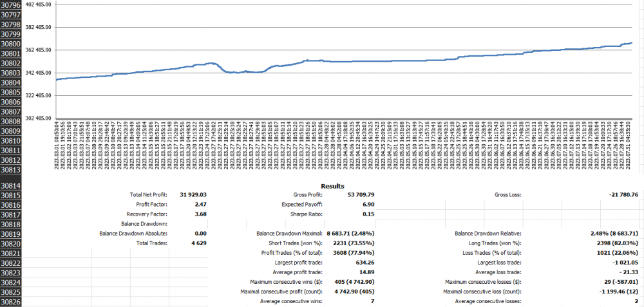Image resolution: width=644 pixels, height=307 pixels.
Task: Click the Gross Profit value 53 709.79
Action: [x=361, y=194]
